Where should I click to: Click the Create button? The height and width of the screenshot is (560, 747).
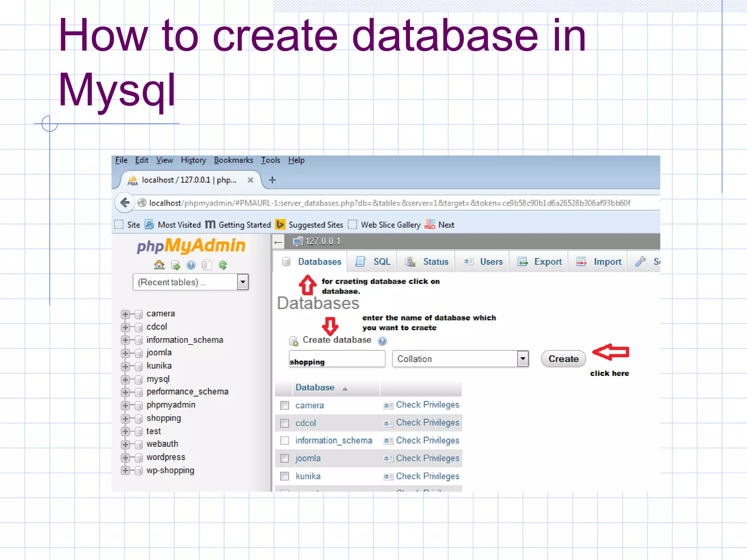[564, 359]
